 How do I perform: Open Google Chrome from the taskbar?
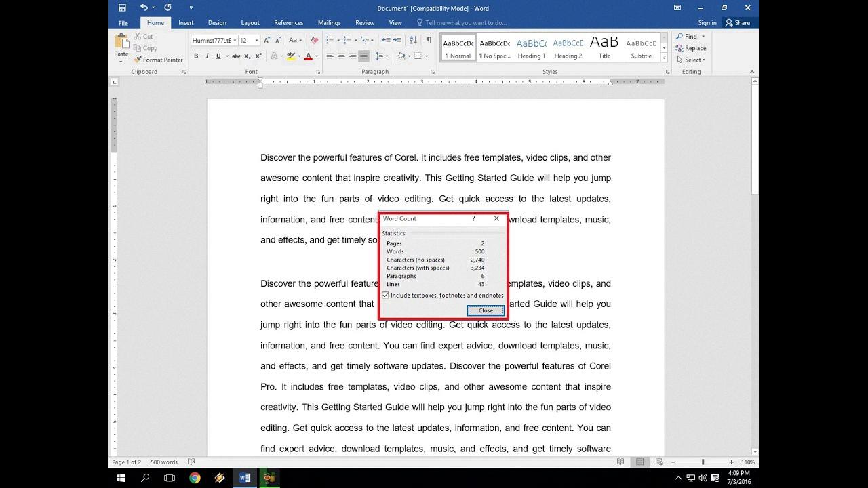(x=195, y=478)
